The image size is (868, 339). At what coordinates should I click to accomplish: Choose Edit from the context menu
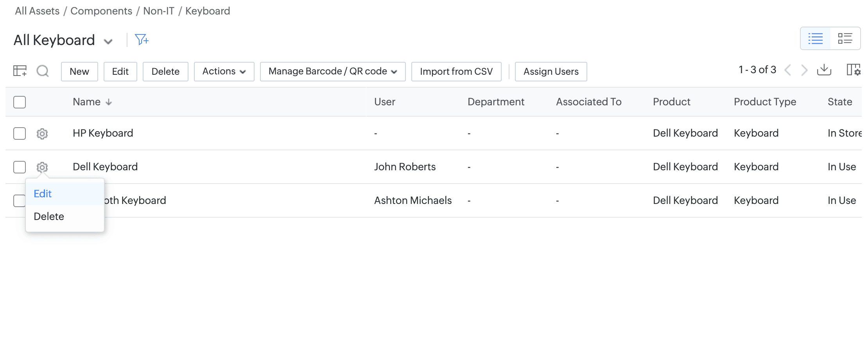(43, 194)
